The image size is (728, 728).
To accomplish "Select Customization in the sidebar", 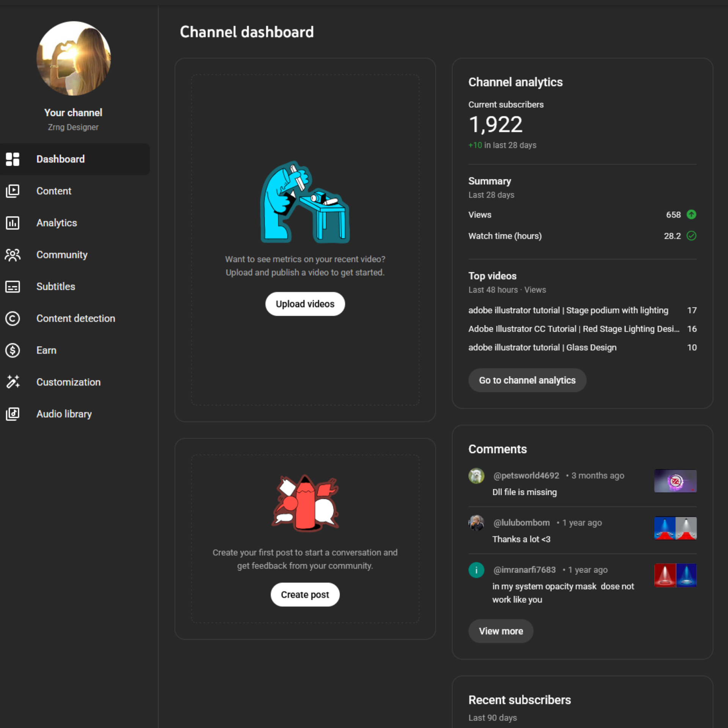I will point(68,382).
